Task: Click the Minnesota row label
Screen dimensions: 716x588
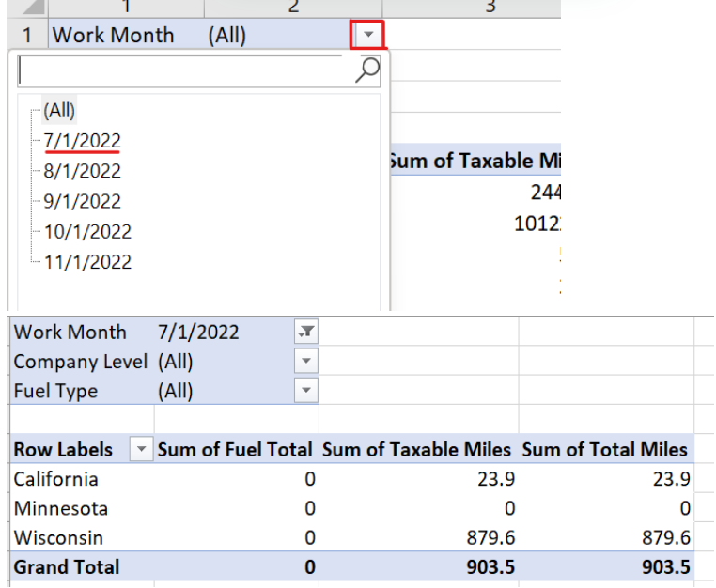Action: click(61, 508)
